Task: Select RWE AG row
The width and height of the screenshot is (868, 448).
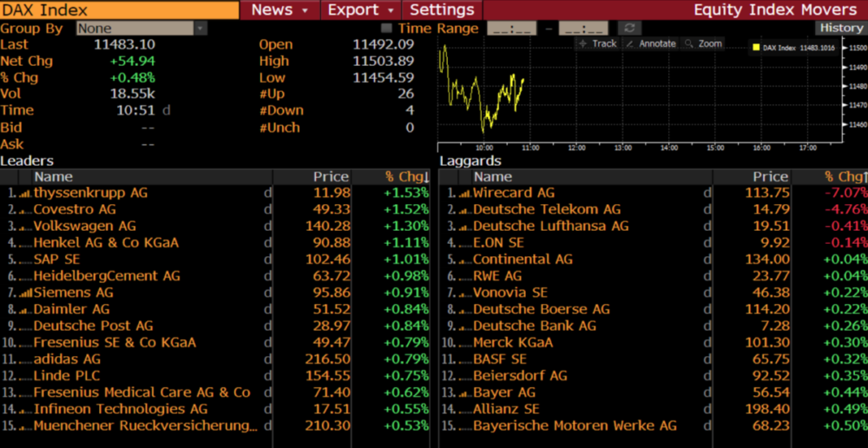Action: click(x=654, y=276)
